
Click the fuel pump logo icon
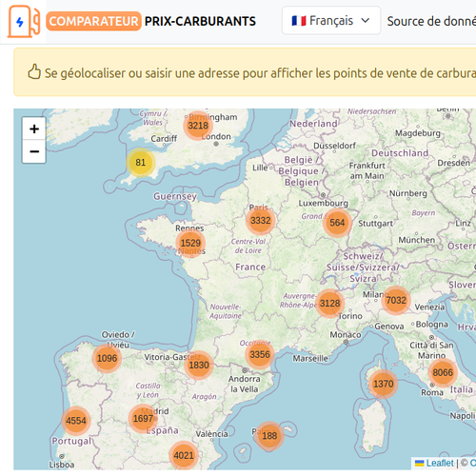24,21
